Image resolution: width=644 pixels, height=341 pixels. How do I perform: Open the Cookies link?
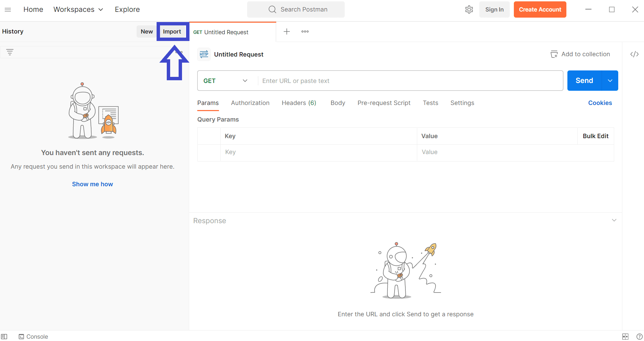[x=600, y=103]
